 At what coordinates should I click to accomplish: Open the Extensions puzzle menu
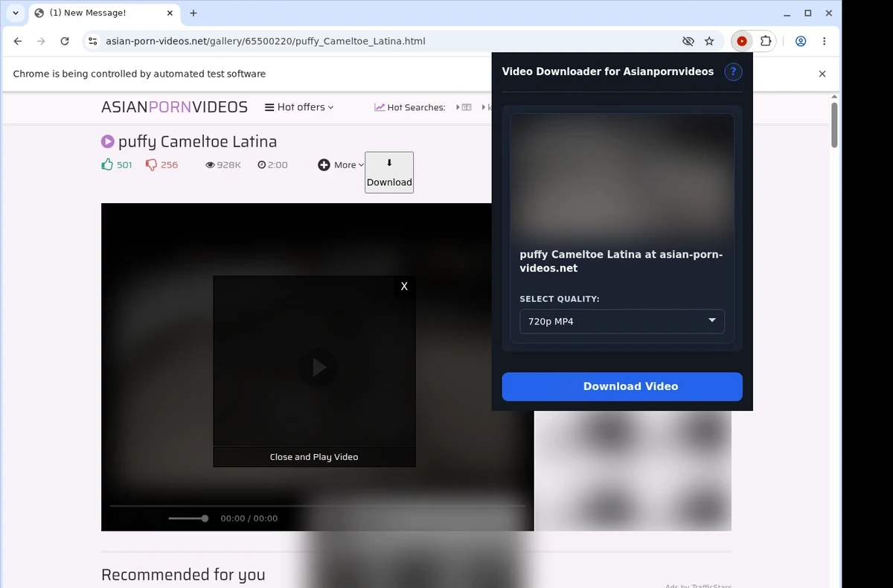click(765, 42)
